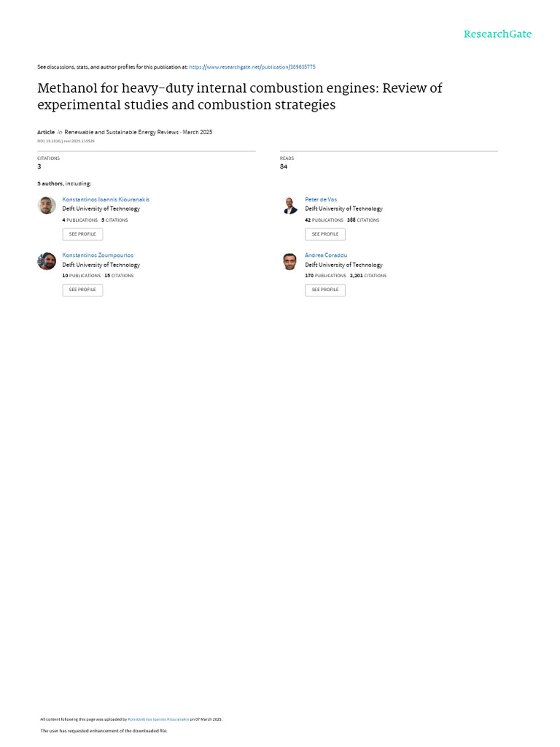Click the article title heading
Image resolution: width=560 pixels, height=747 pixels.
coord(240,96)
